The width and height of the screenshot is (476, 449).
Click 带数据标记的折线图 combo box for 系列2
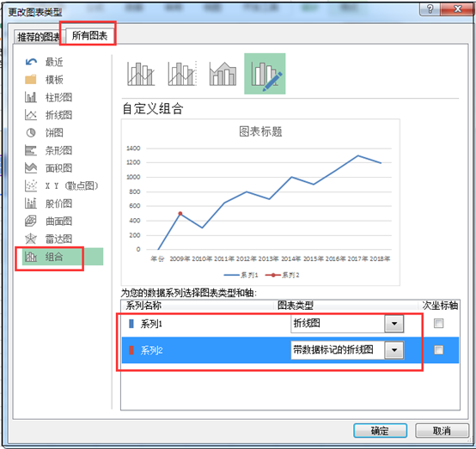(x=347, y=350)
